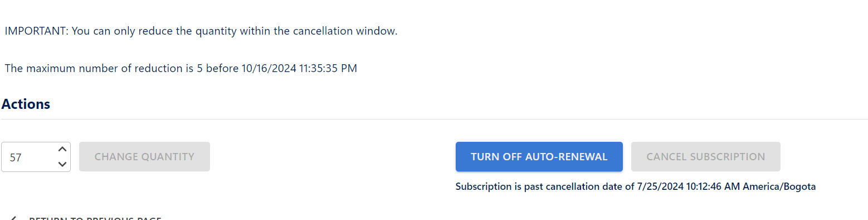Click the back arrow beside Return link

coord(13,218)
